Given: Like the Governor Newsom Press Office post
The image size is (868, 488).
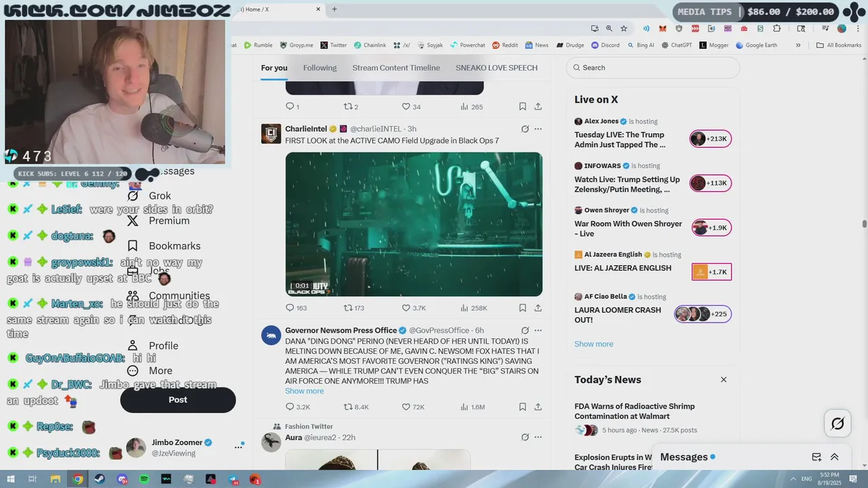Looking at the screenshot, I should [413, 407].
